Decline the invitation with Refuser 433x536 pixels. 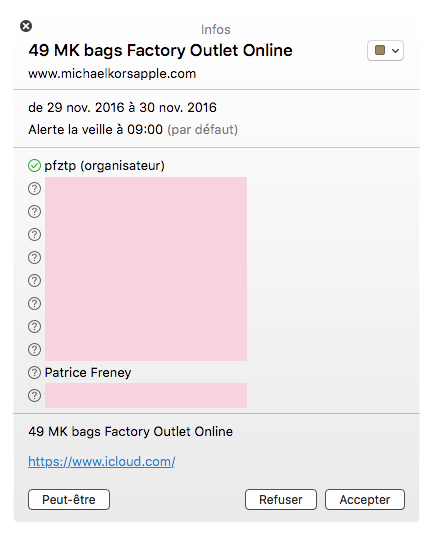[x=281, y=499]
